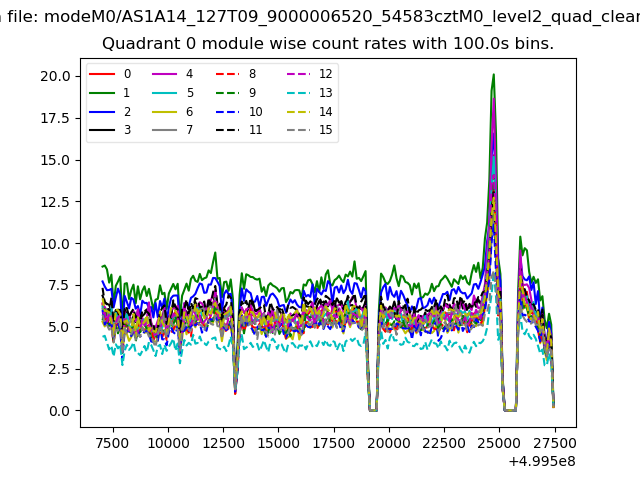Click the file name text at the top

point(320,17)
